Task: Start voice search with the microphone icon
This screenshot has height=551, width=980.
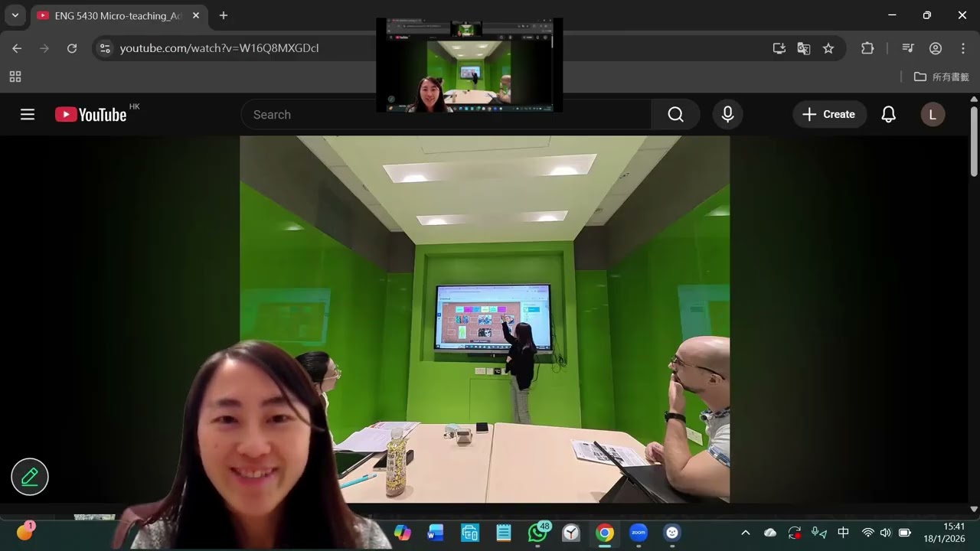Action: coord(727,115)
